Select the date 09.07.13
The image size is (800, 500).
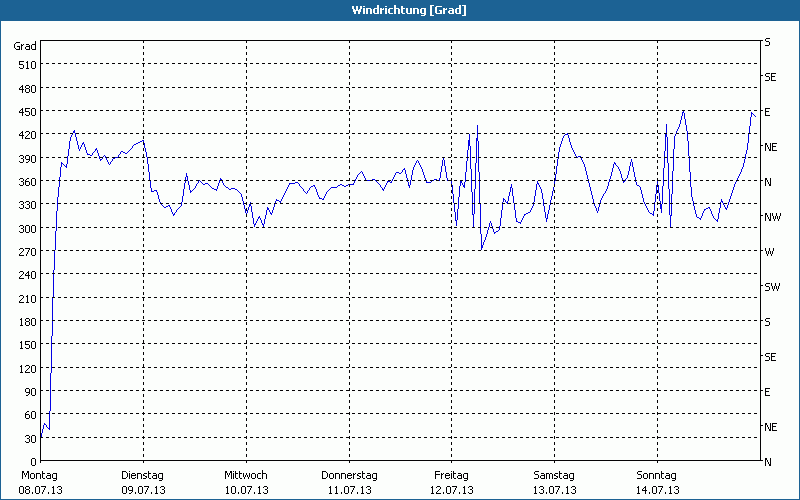(143, 490)
